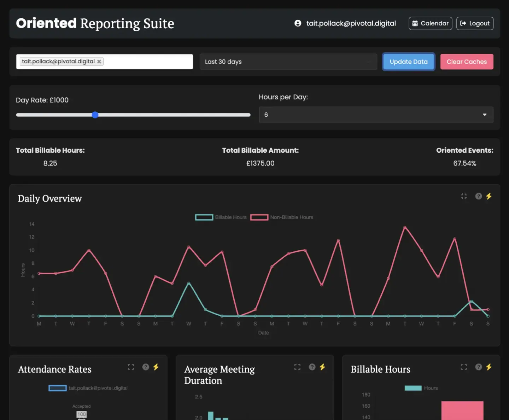
Task: Open help for Daily Overview chart
Action: [479, 196]
